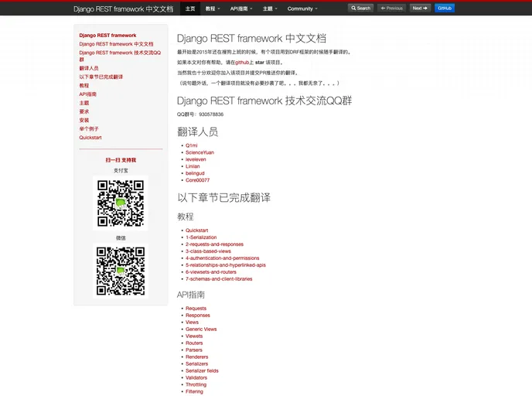Image resolution: width=532 pixels, height=396 pixels.
Task: Open the Community dropdown menu
Action: (x=302, y=9)
